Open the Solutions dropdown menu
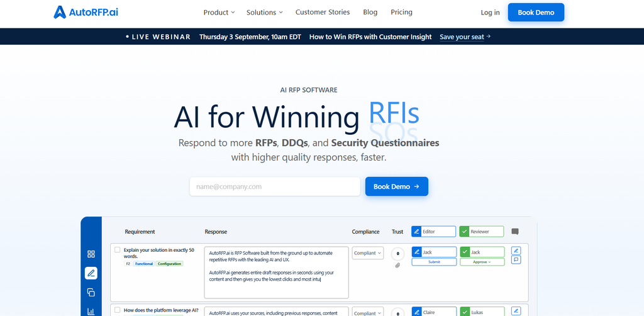644x316 pixels. (x=265, y=13)
